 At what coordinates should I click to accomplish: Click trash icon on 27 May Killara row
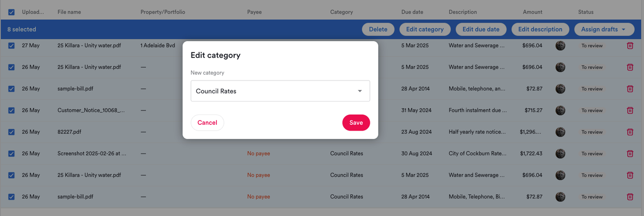(x=630, y=46)
